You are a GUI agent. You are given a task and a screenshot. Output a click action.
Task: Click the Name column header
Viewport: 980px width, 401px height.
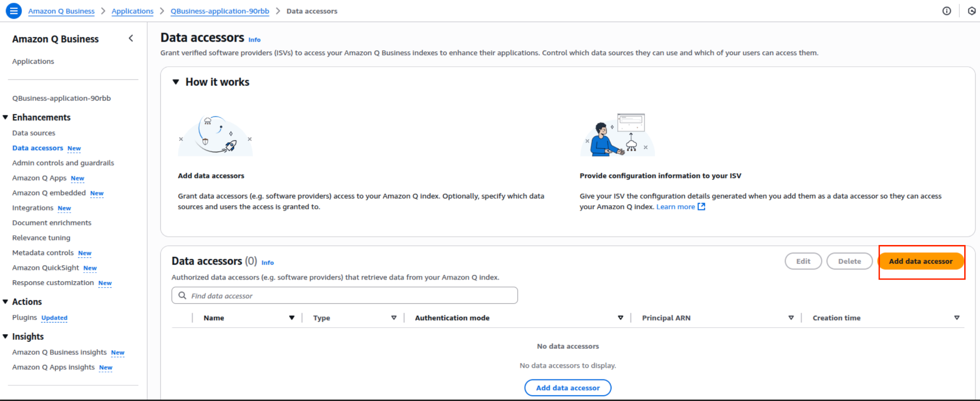(214, 318)
